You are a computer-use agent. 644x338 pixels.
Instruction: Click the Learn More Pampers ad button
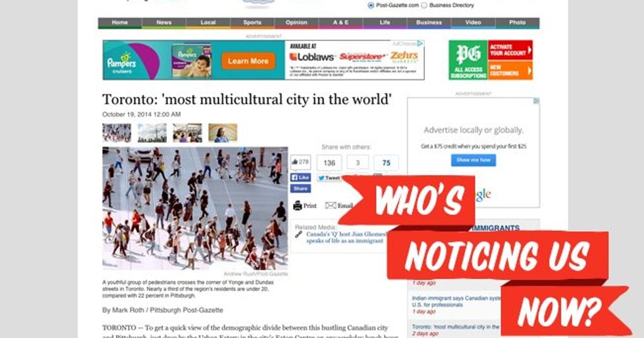(248, 61)
